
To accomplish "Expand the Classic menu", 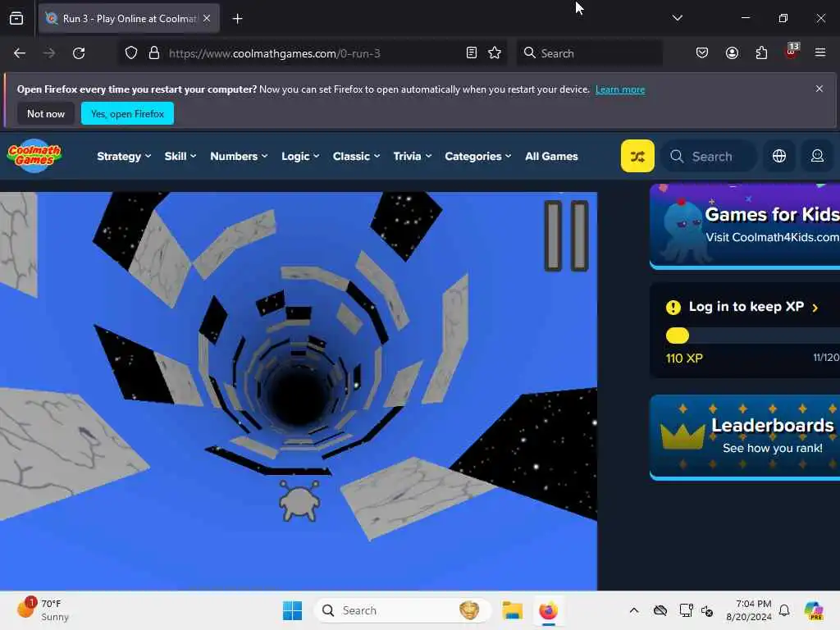I will (356, 157).
